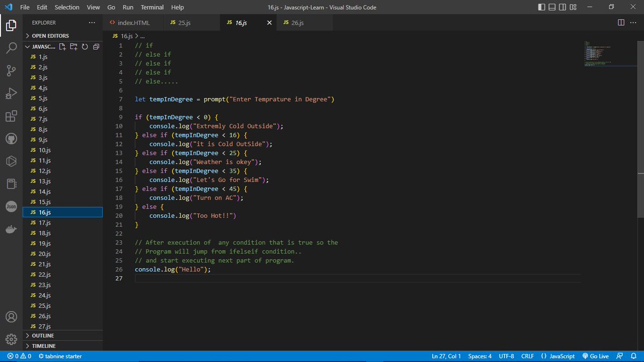Viewport: 644px width, 362px height.
Task: Open the Extensions view
Action: point(12,116)
